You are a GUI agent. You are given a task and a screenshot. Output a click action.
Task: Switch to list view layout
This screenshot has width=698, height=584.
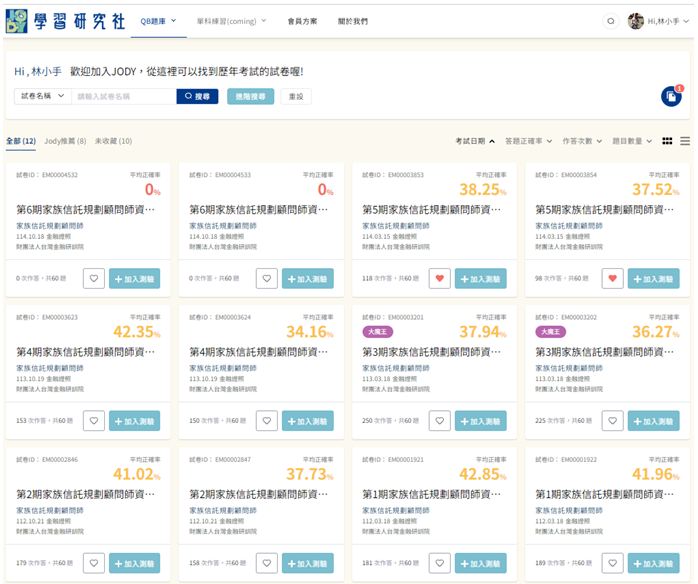pos(685,141)
